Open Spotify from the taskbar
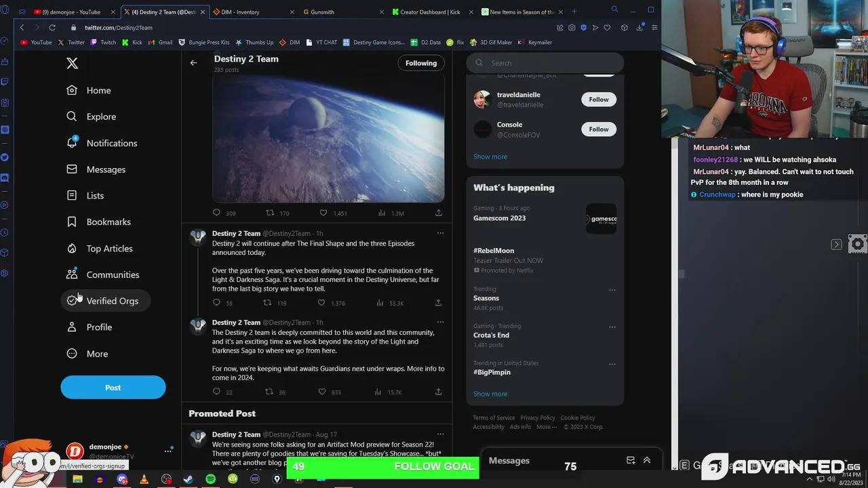868x488 pixels. 210,479
